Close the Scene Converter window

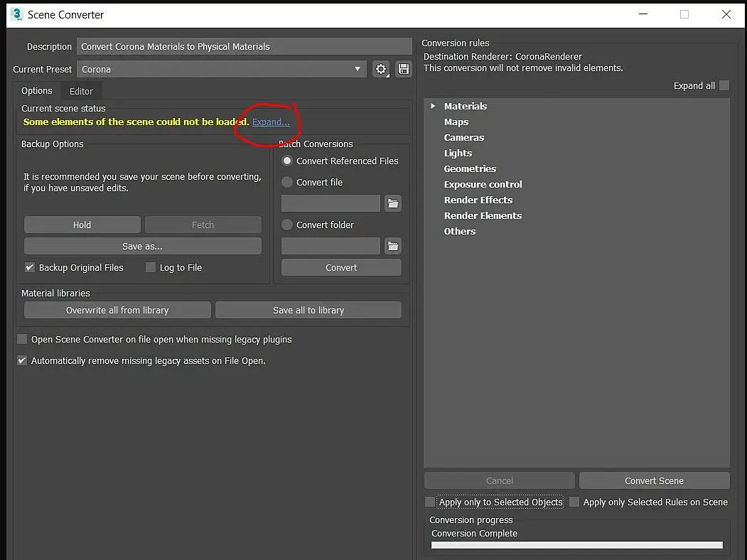[726, 14]
